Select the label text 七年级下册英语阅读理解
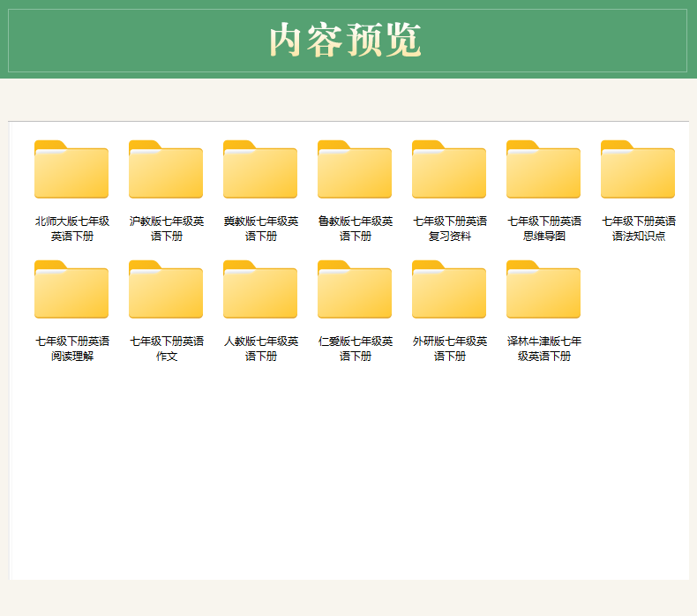Viewport: 697px width, 616px height. coord(72,349)
